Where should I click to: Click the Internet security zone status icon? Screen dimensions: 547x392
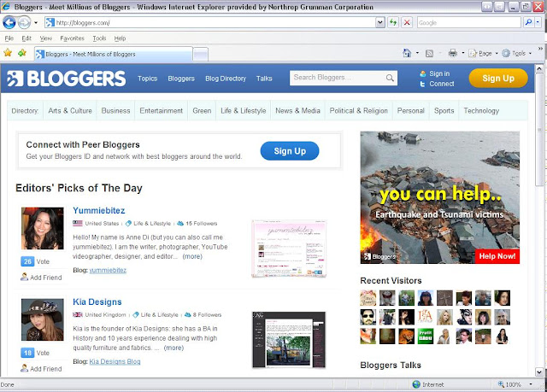pyautogui.click(x=416, y=384)
